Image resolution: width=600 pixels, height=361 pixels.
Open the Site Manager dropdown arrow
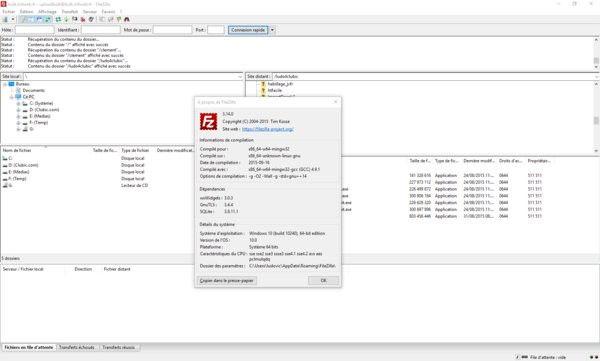point(13,19)
